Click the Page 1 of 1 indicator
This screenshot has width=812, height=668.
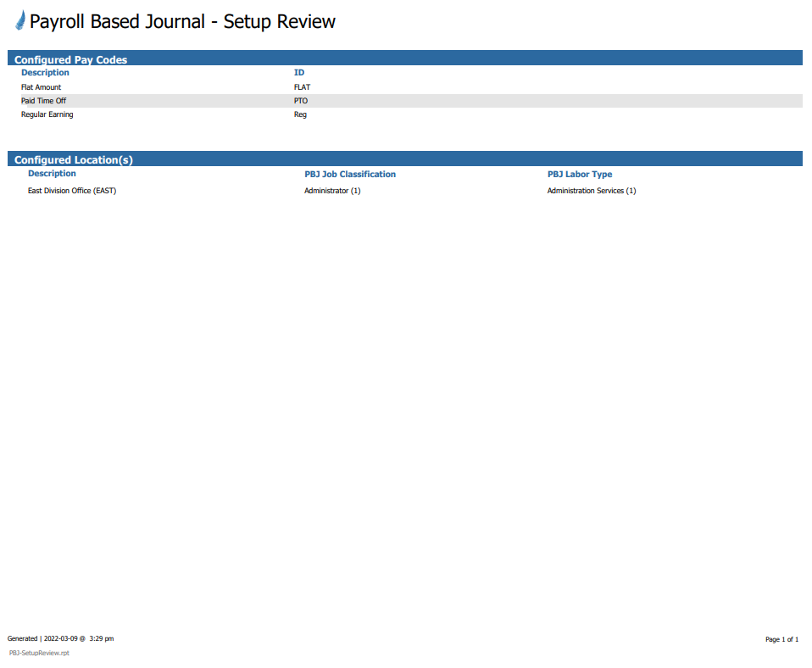[x=781, y=639]
